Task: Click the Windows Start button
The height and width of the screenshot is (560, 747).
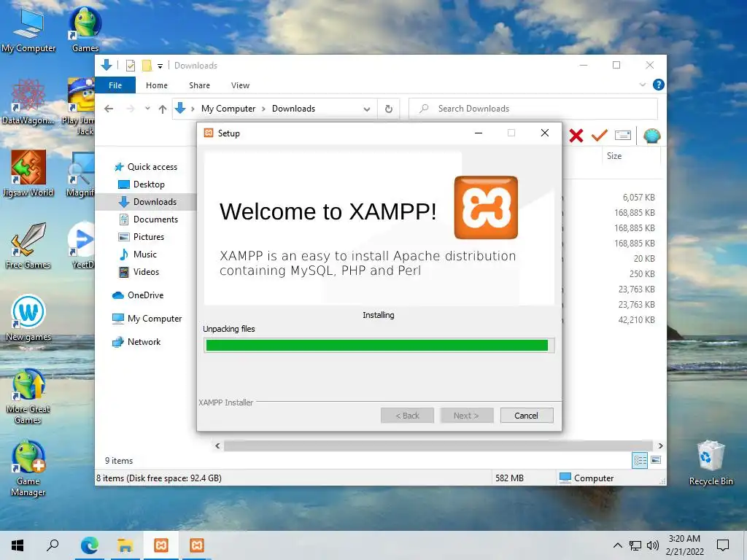Action: [x=18, y=545]
